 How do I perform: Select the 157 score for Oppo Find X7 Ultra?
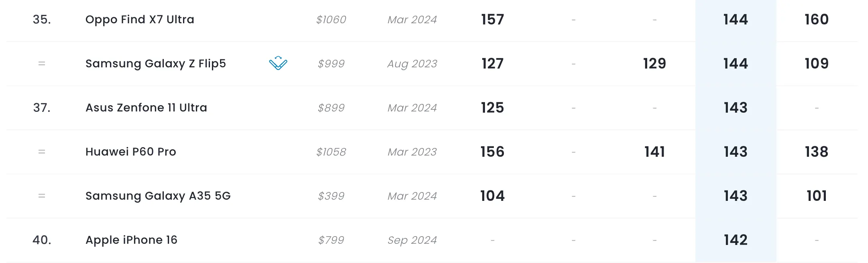(x=492, y=20)
